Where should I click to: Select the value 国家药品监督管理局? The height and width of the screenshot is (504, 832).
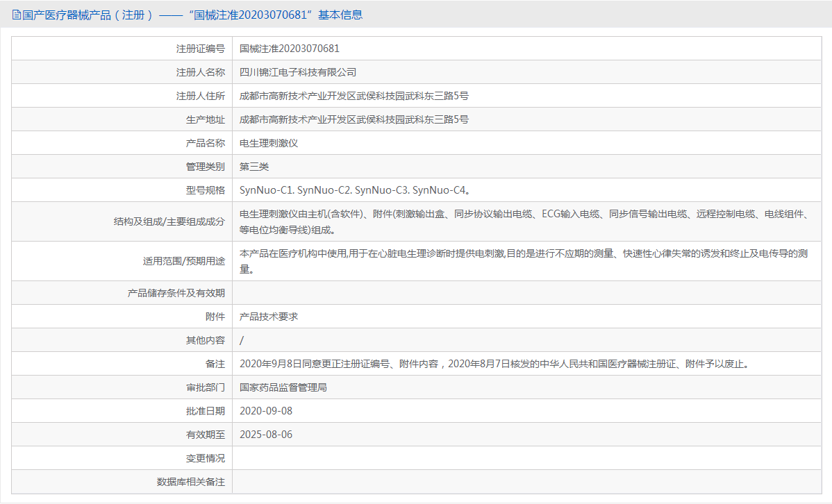(283, 387)
